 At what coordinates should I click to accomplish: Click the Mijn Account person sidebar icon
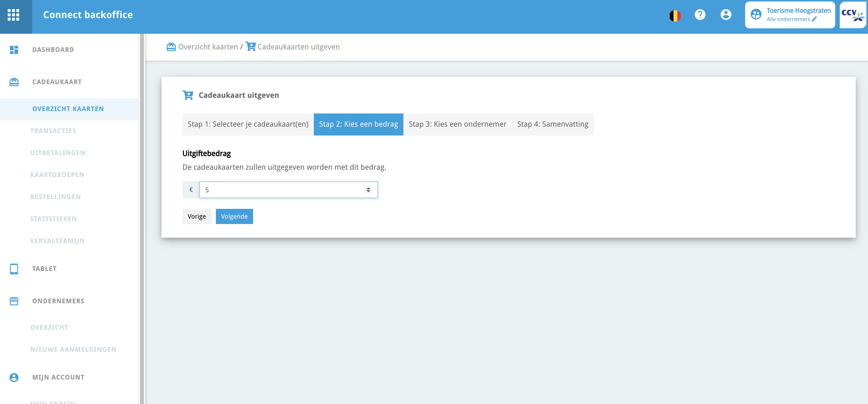click(14, 377)
